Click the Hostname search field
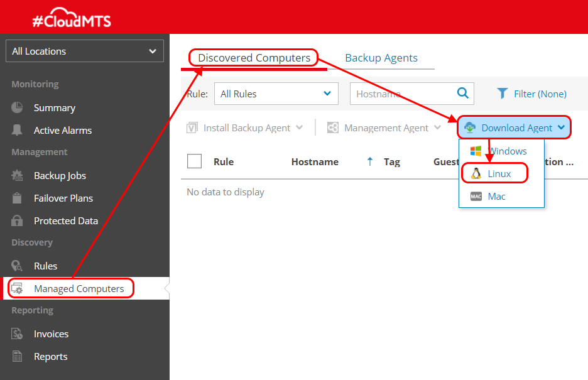 click(x=402, y=94)
